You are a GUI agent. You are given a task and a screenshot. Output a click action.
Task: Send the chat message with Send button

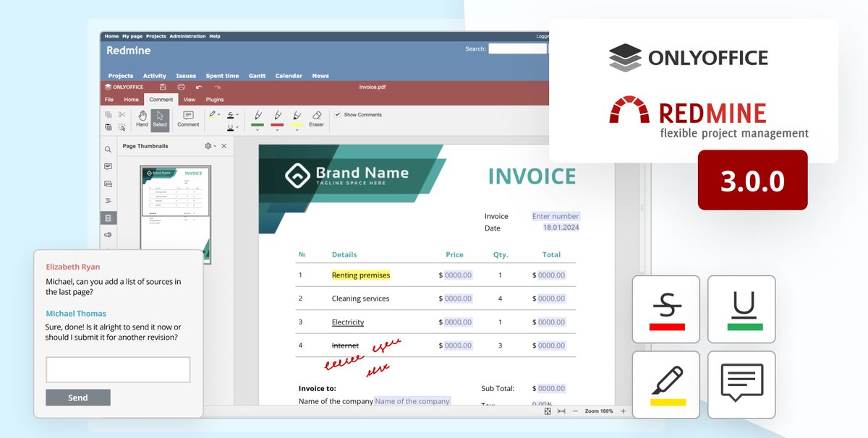(x=78, y=398)
